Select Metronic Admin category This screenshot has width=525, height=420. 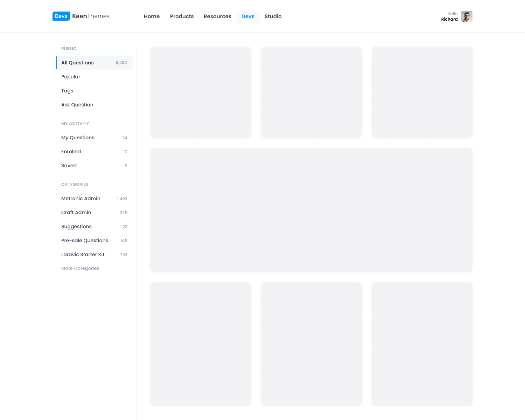pyautogui.click(x=81, y=198)
